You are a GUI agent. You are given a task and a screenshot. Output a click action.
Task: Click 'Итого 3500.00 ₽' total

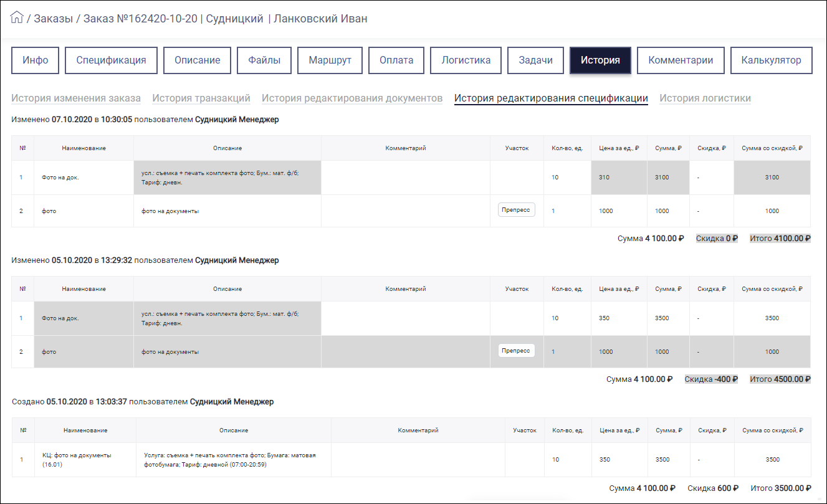click(x=780, y=488)
